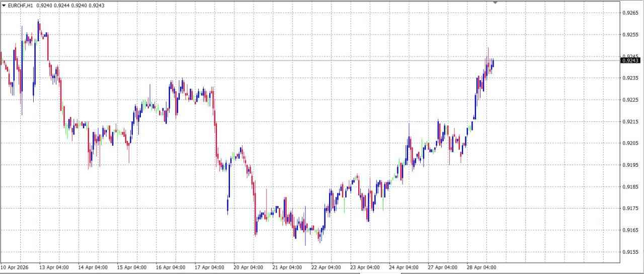Viewport: 644px width, 274px height.
Task: Click the 13 Apr 04:00 time label
Action: (x=54, y=267)
